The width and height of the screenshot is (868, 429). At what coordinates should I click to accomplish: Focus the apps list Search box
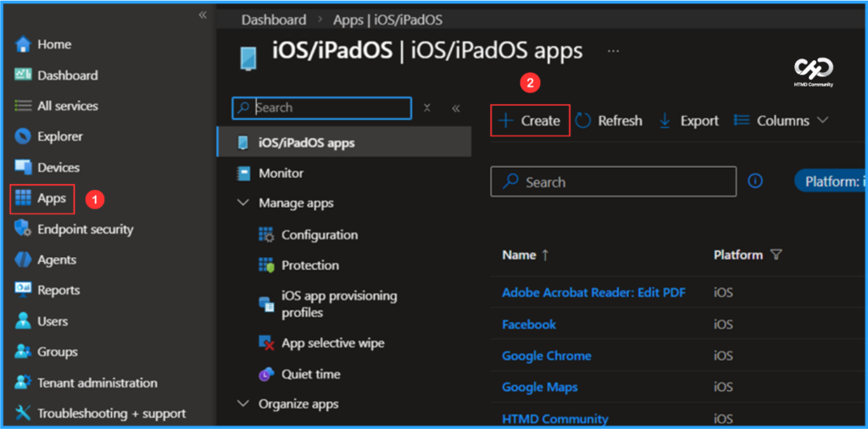coord(614,181)
